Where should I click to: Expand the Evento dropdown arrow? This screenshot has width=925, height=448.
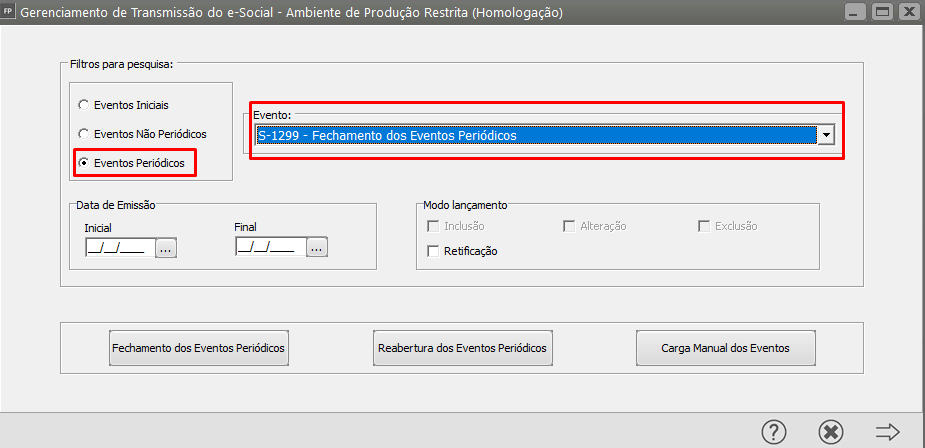point(826,136)
